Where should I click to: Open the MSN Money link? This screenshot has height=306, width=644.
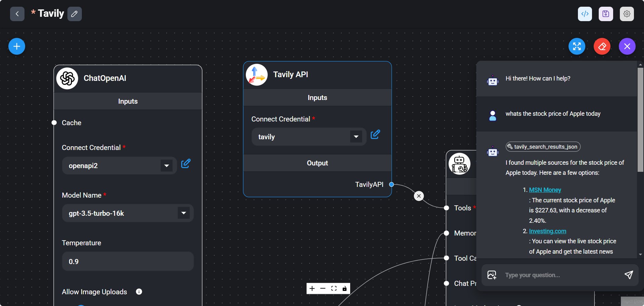coord(545,190)
